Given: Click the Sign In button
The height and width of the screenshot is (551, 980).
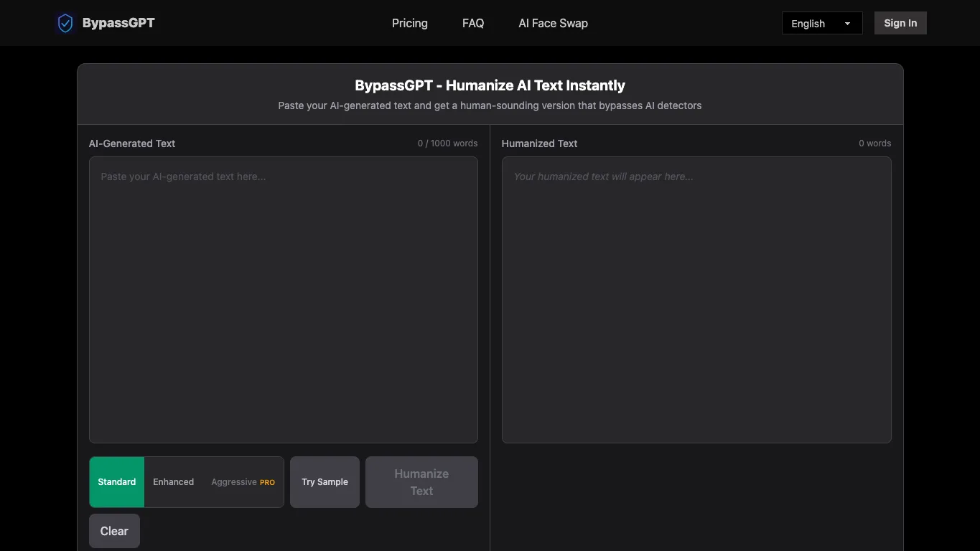Looking at the screenshot, I should (900, 23).
